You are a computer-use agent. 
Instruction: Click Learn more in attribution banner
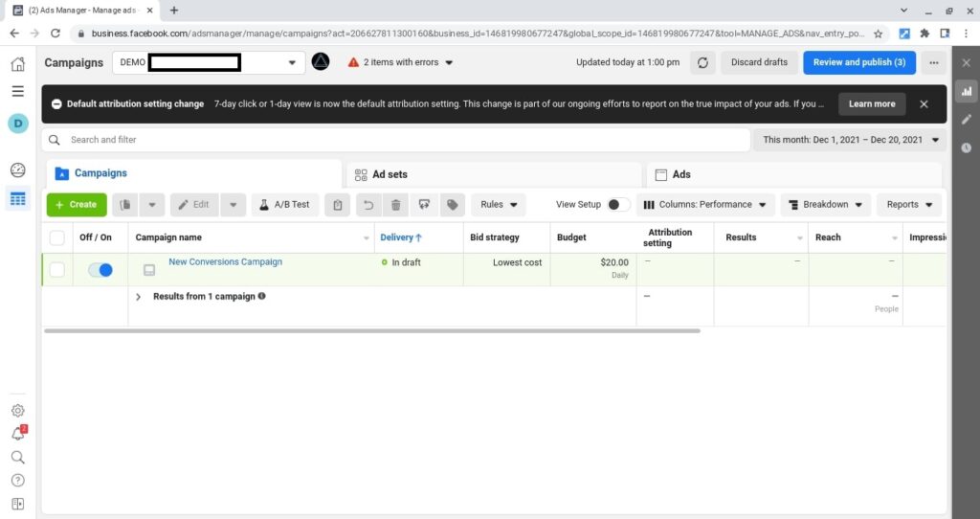pos(872,104)
